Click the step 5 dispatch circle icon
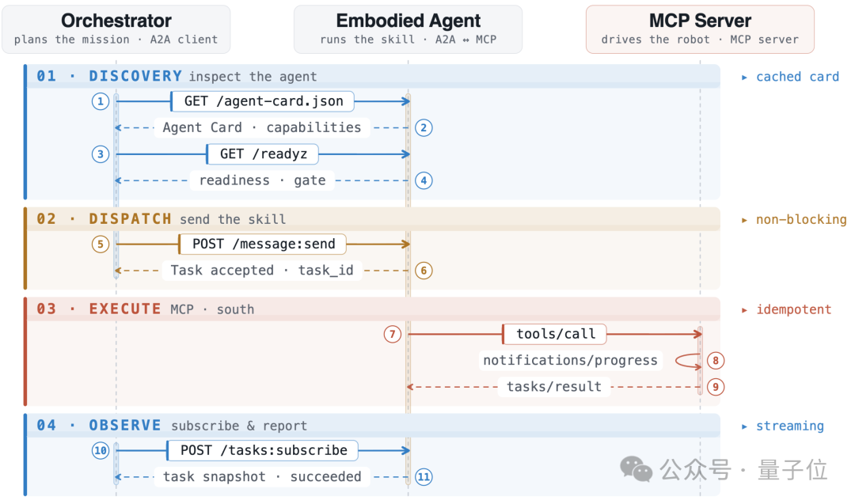855x504 pixels. (x=101, y=244)
